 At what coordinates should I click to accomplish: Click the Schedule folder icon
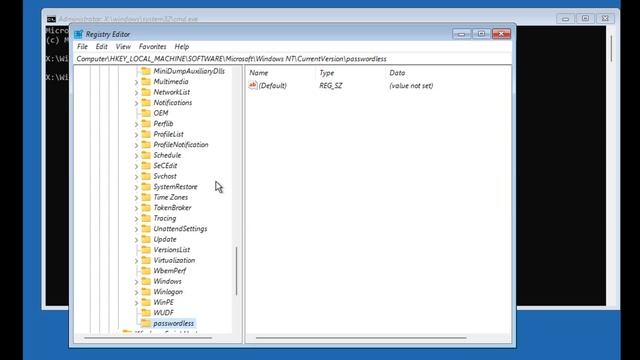(x=146, y=155)
